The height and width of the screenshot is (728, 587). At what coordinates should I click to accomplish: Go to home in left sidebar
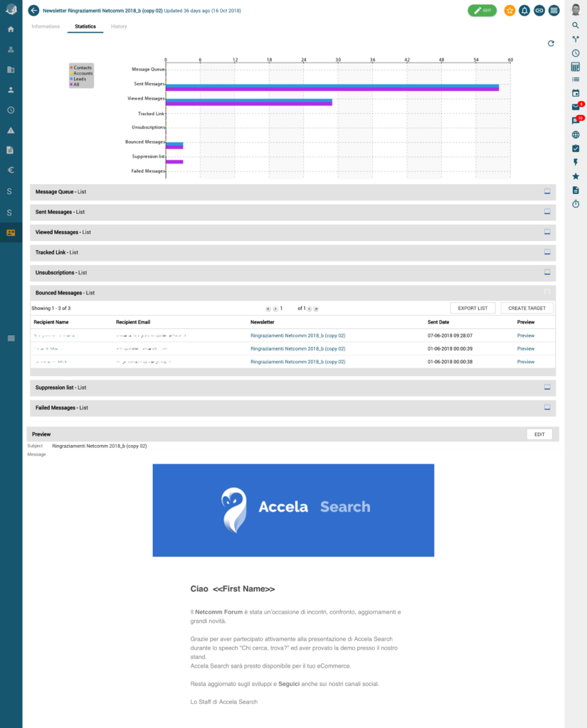11,29
